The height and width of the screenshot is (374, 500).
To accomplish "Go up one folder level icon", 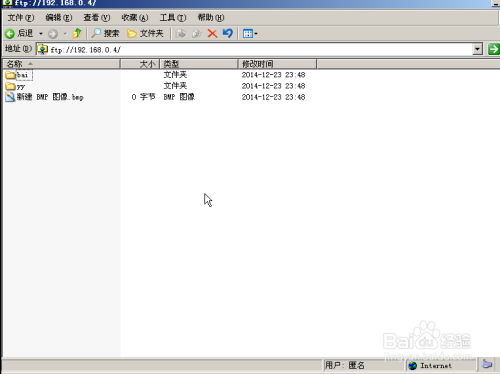I will point(77,33).
